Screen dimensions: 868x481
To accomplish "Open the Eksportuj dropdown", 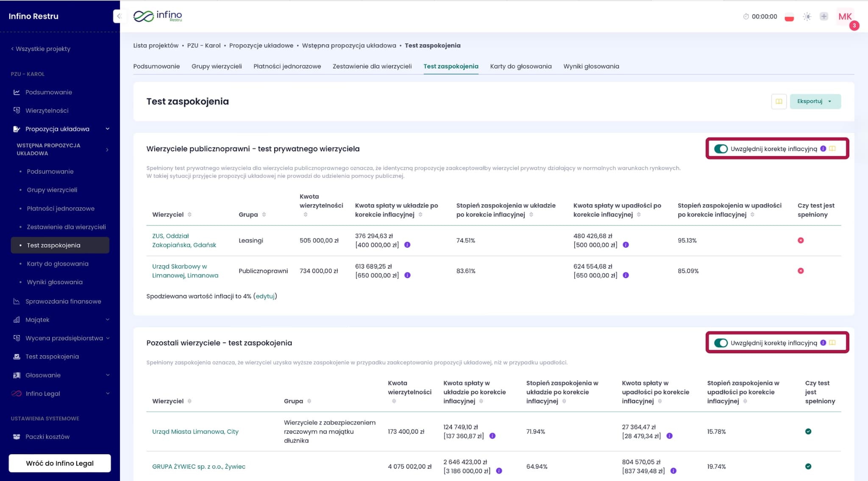I will [x=815, y=101].
